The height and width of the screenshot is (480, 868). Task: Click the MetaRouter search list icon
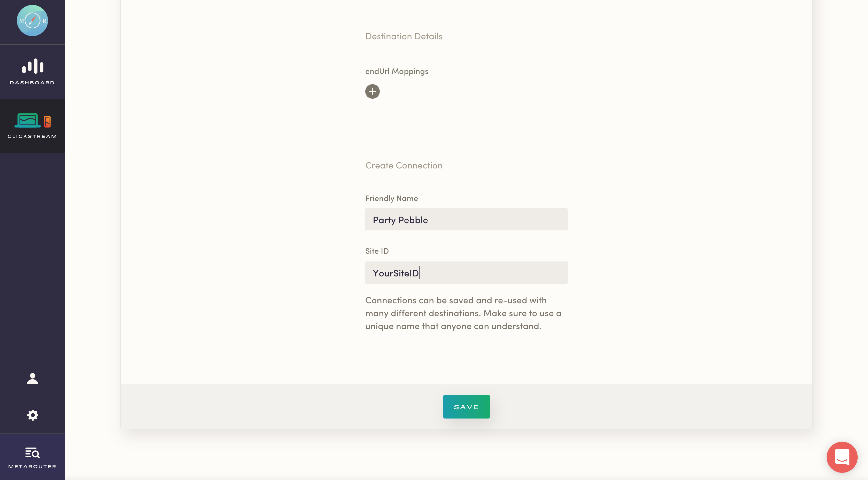click(32, 453)
